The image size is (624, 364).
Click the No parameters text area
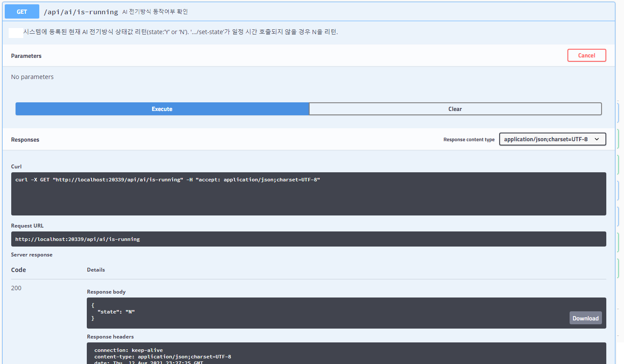(x=32, y=76)
